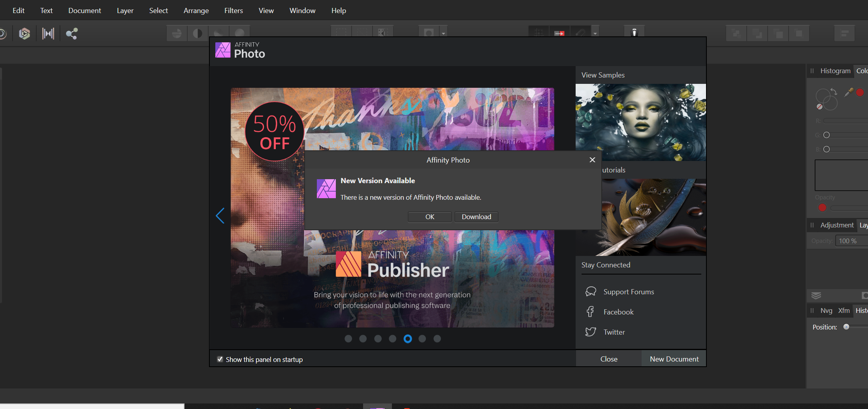Click Close on the welcome panel
Screen dimensions: 868x409
coord(609,359)
